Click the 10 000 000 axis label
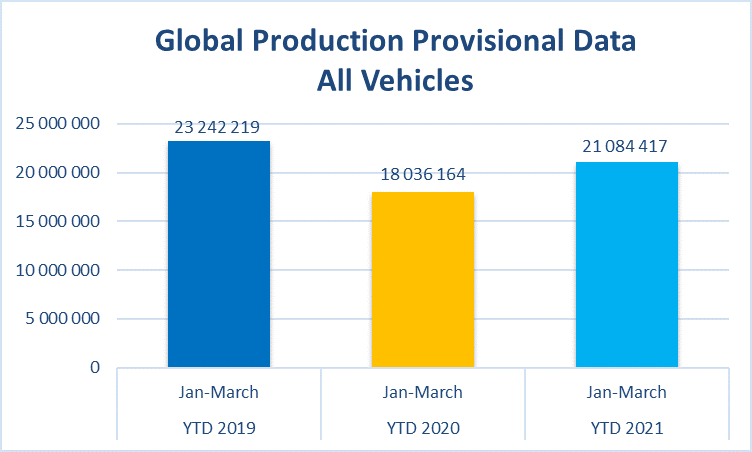Viewport: 752px width, 452px height. (58, 270)
